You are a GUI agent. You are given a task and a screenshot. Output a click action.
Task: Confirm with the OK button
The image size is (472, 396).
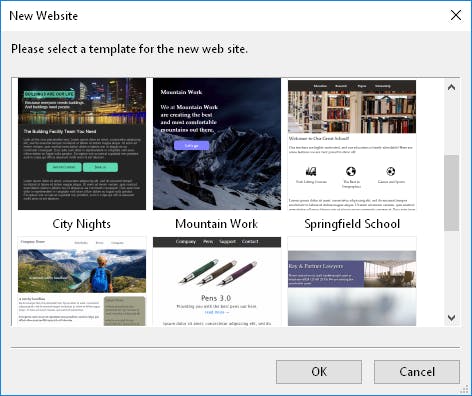[319, 372]
